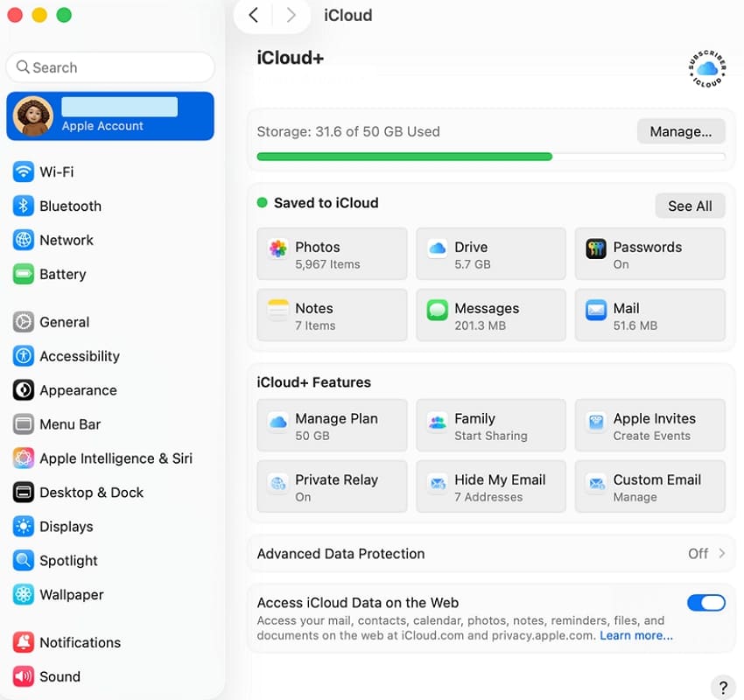Click the Appearance icon
This screenshot has width=744, height=700.
(x=24, y=390)
